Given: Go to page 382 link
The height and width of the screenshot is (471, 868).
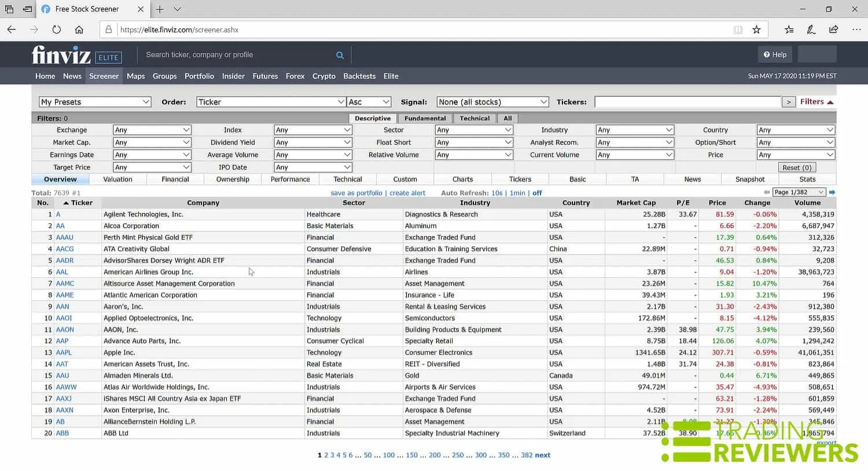Looking at the screenshot, I should [527, 455].
